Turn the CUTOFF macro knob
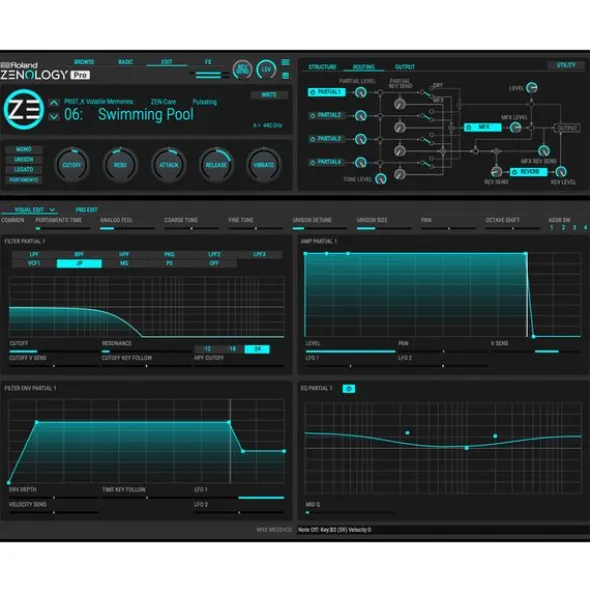This screenshot has width=590, height=591. [x=72, y=165]
